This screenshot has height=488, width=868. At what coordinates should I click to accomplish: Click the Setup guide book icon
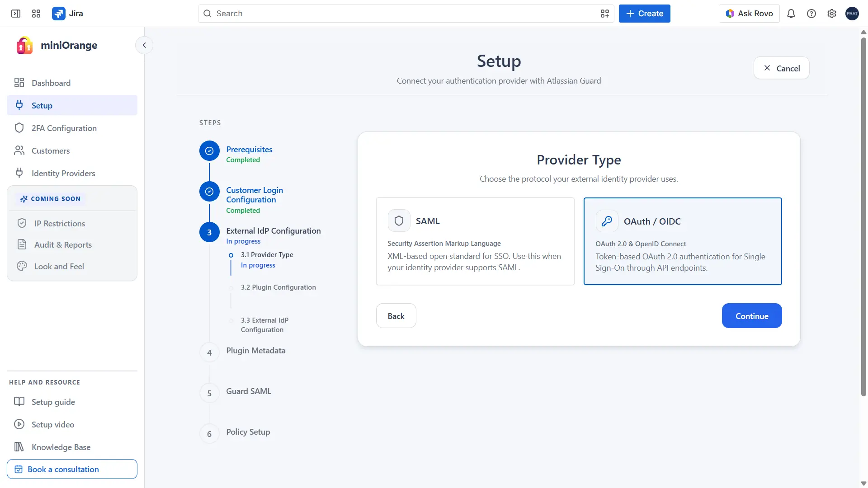19,402
